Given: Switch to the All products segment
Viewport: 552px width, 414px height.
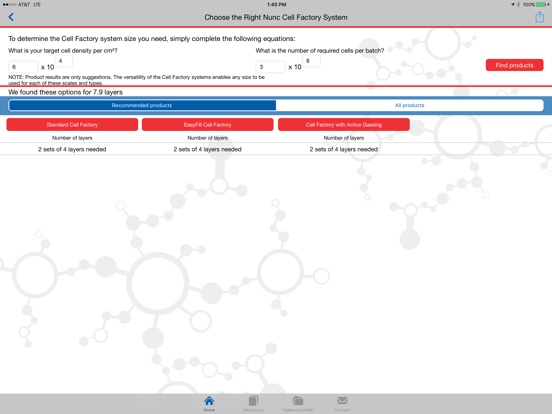Looking at the screenshot, I should (x=409, y=105).
